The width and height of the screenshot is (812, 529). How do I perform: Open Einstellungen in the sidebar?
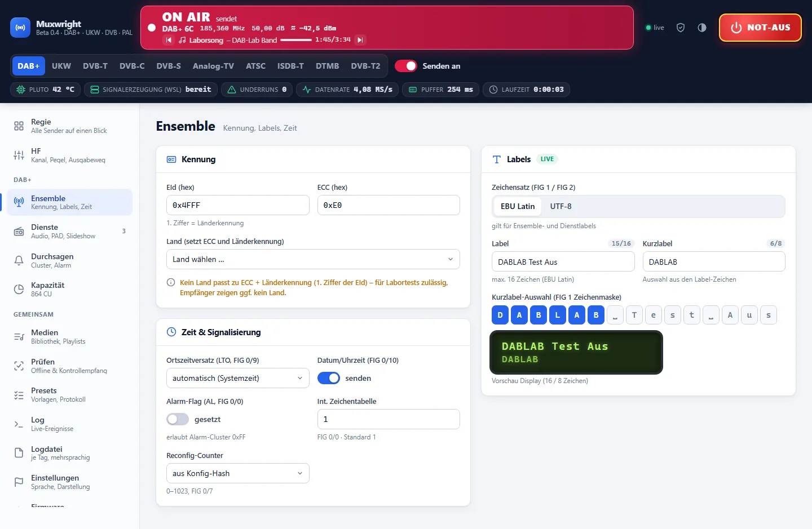click(x=69, y=482)
